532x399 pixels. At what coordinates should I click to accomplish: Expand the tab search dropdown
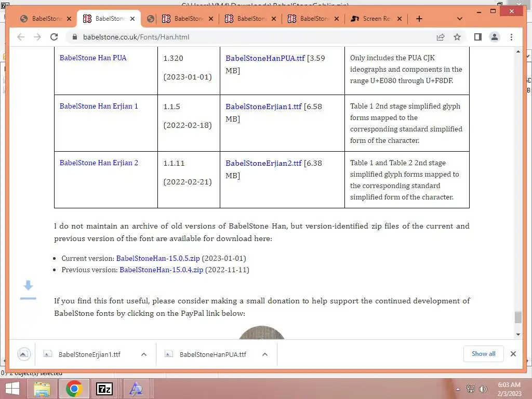click(460, 19)
